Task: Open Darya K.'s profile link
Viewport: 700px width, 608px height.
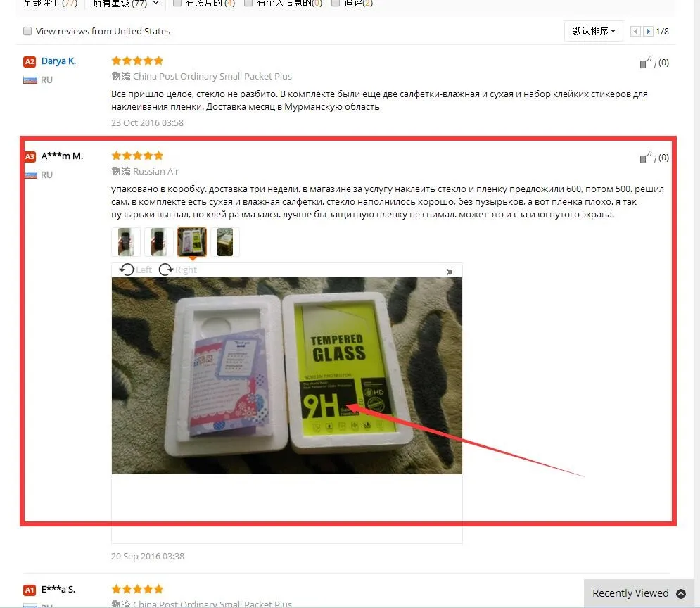Action: (58, 61)
